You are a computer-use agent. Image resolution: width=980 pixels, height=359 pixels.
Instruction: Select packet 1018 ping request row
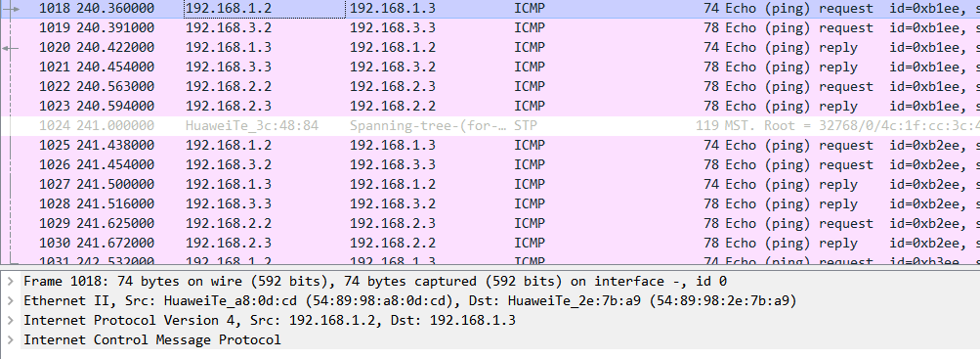490,9
